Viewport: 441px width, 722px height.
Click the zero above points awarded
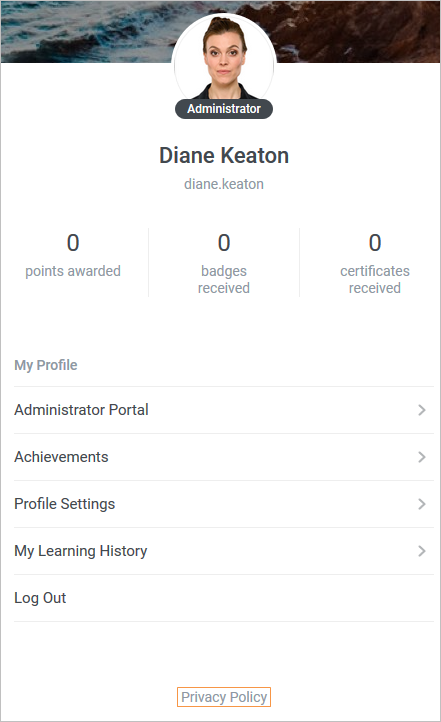73,243
